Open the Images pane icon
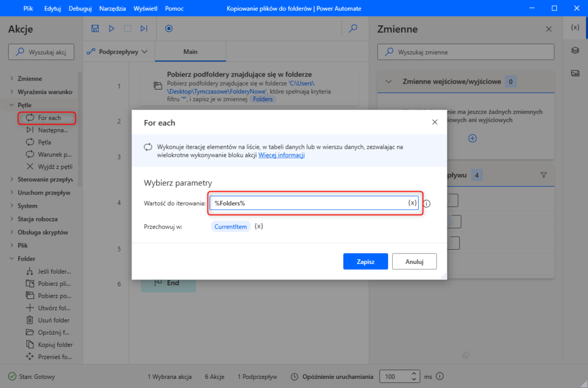 click(x=575, y=73)
